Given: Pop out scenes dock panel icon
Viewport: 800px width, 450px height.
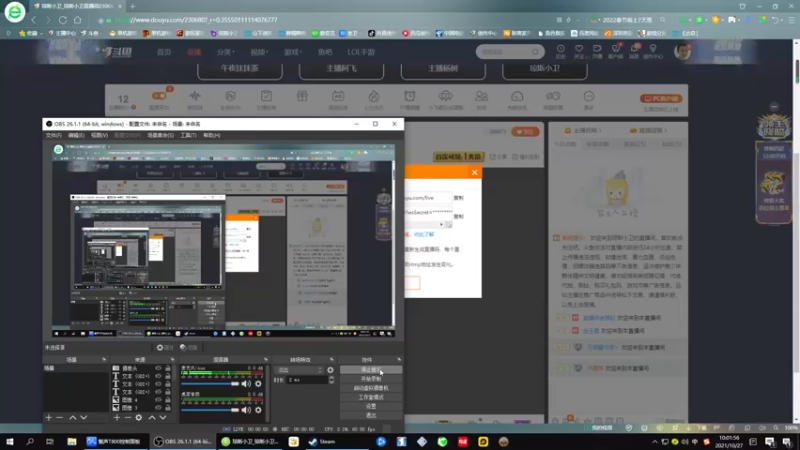Looking at the screenshot, I should click(x=104, y=360).
